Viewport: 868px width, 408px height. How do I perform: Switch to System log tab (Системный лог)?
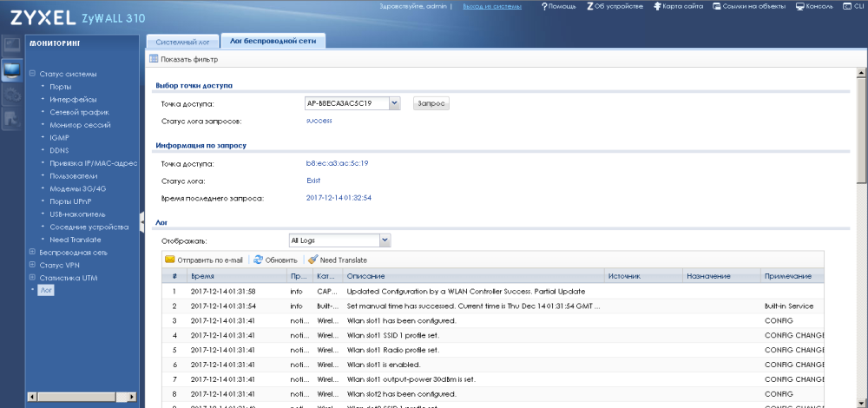point(182,42)
